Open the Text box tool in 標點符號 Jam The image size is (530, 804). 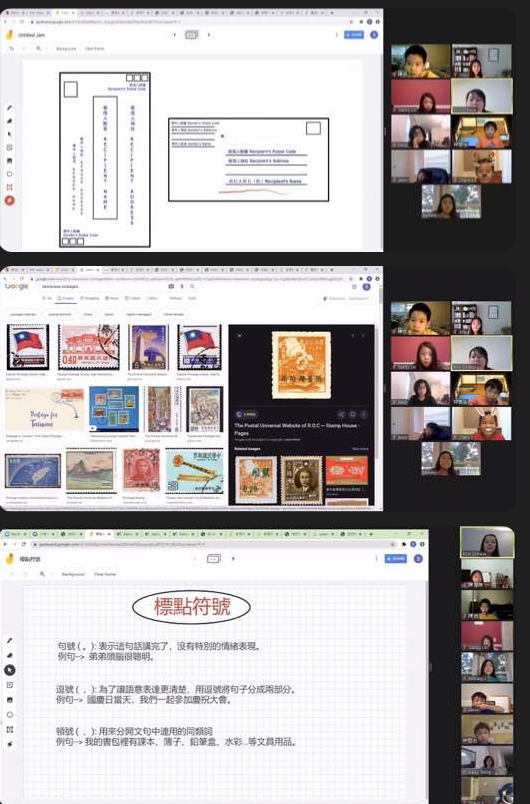click(10, 730)
